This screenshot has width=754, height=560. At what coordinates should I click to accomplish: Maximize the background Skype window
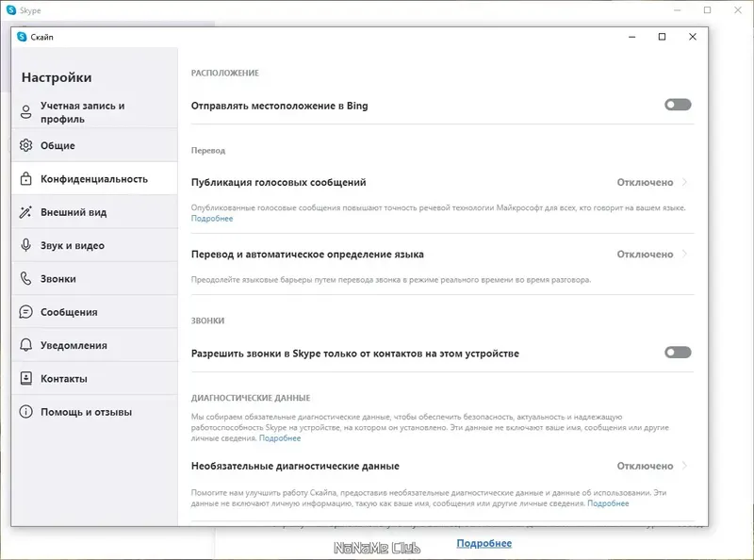point(708,10)
